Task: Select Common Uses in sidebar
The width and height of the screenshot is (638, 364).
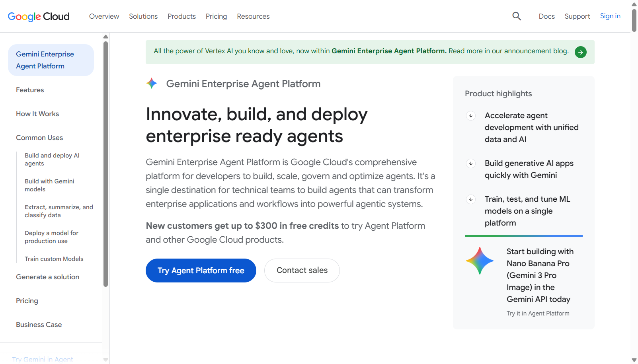Action: pyautogui.click(x=39, y=138)
